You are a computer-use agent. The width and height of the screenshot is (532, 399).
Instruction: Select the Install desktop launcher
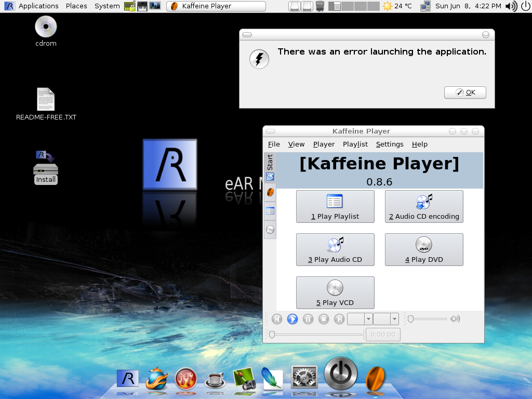click(46, 168)
